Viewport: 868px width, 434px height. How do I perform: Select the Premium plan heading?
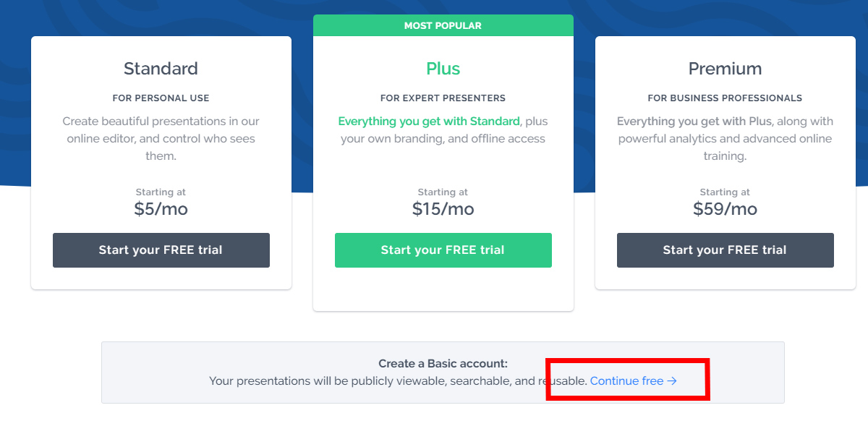pyautogui.click(x=725, y=69)
